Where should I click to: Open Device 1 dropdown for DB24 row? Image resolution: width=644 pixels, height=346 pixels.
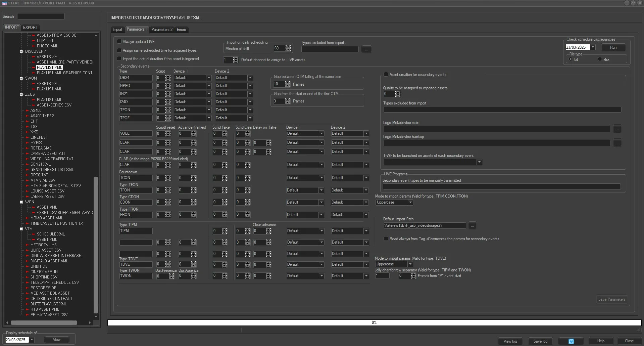[x=209, y=78]
